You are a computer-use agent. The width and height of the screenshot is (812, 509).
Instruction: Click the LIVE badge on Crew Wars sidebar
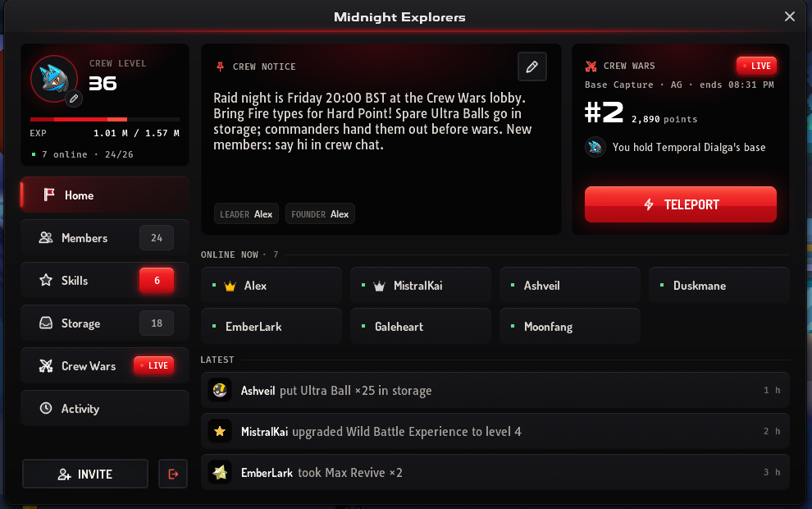154,365
